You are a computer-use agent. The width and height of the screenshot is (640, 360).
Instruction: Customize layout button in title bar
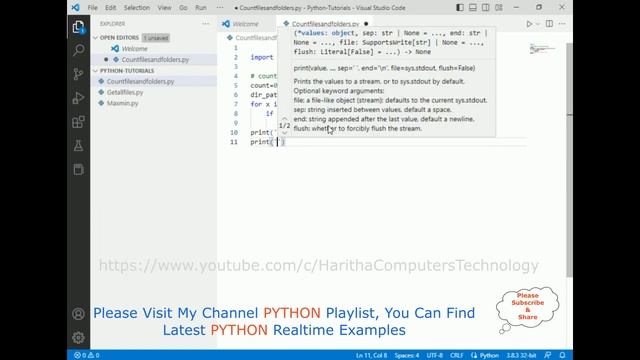click(499, 8)
